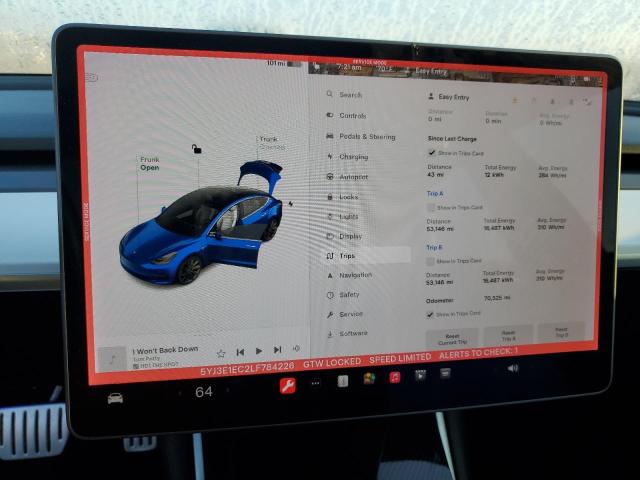The height and width of the screenshot is (480, 640).
Task: Open the Theater film-clapper app
Action: (x=420, y=375)
